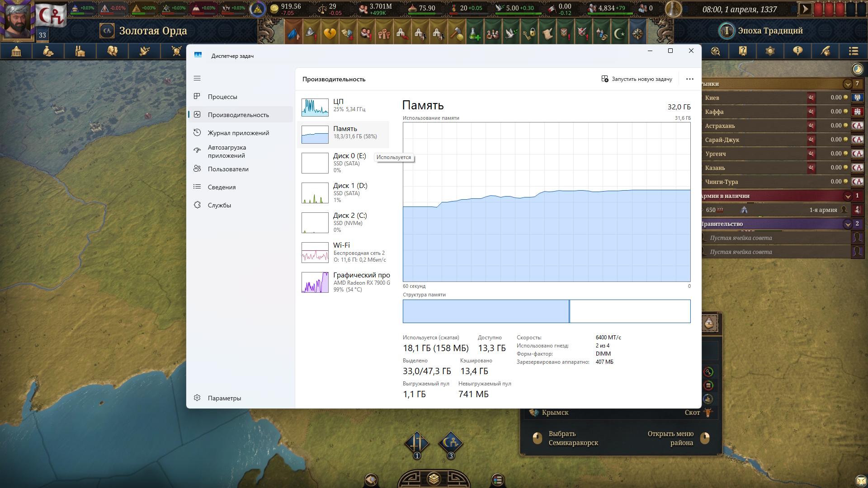
Task: Click the Казань market row
Action: coord(782,168)
